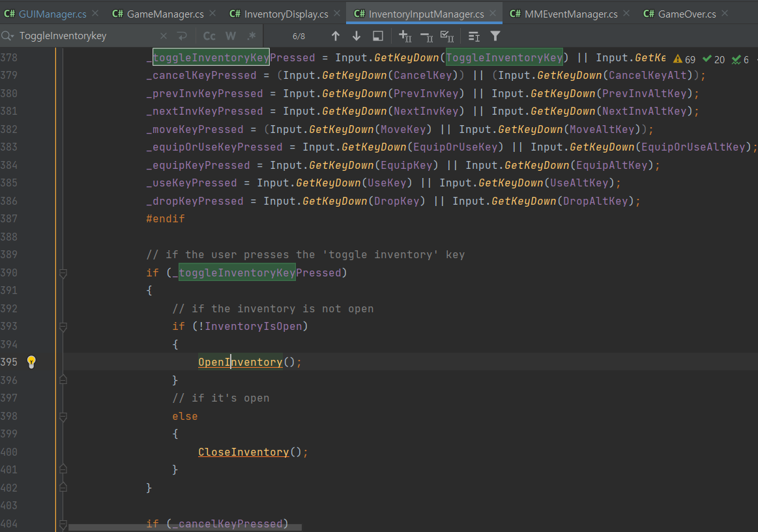Add selection for next occurrence icon
Screen dimensions: 758x532
coord(405,36)
